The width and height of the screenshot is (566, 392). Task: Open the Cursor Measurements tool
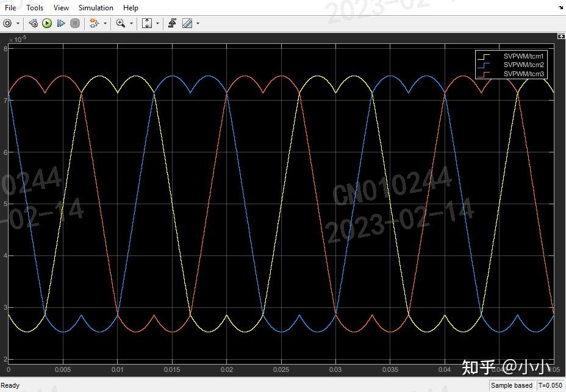coord(186,23)
